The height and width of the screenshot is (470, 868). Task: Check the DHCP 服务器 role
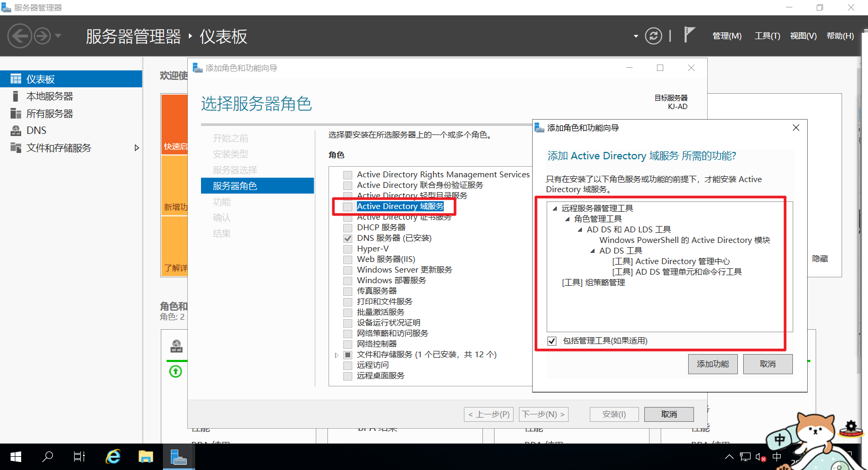point(348,228)
